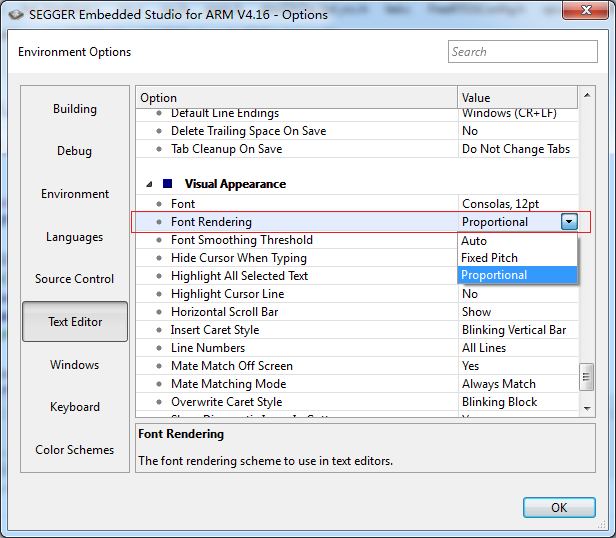Screen dimensions: 616x538
Task: Open the Environment options category
Action: coord(75,194)
